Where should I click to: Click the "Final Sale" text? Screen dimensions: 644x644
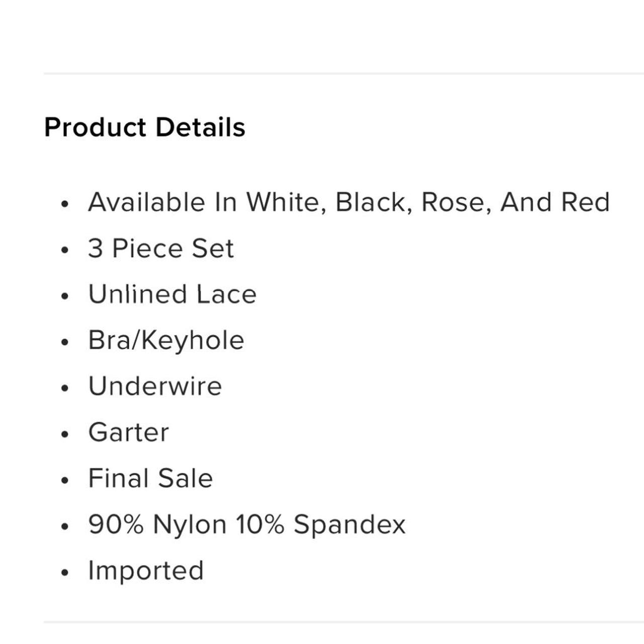point(150,478)
